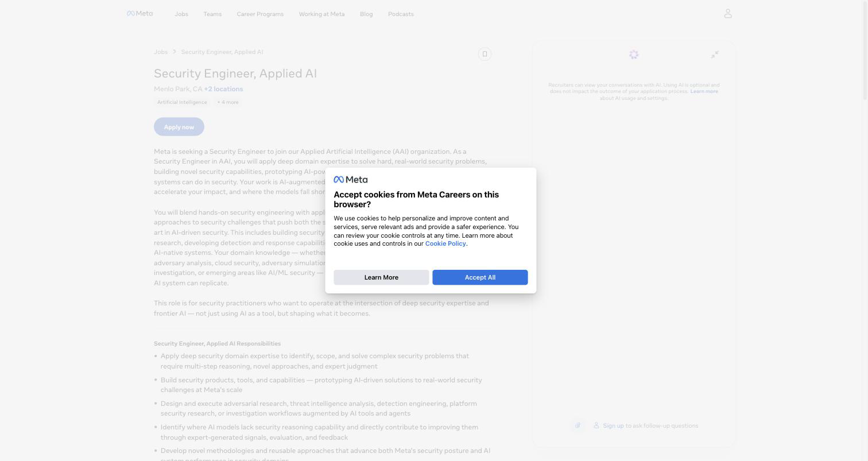Expand the +2 locations link
This screenshot has width=868, height=461.
223,89
